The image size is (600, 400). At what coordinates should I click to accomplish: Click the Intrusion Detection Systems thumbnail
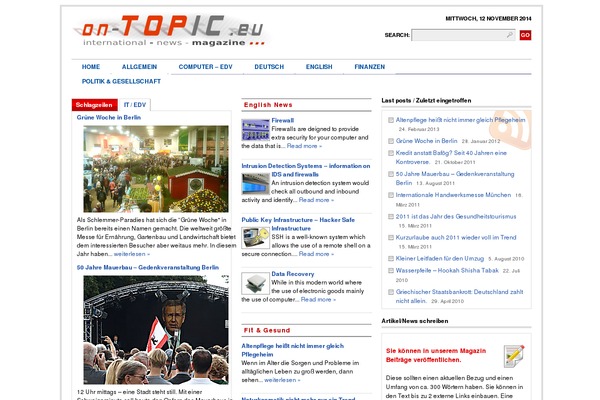(255, 184)
